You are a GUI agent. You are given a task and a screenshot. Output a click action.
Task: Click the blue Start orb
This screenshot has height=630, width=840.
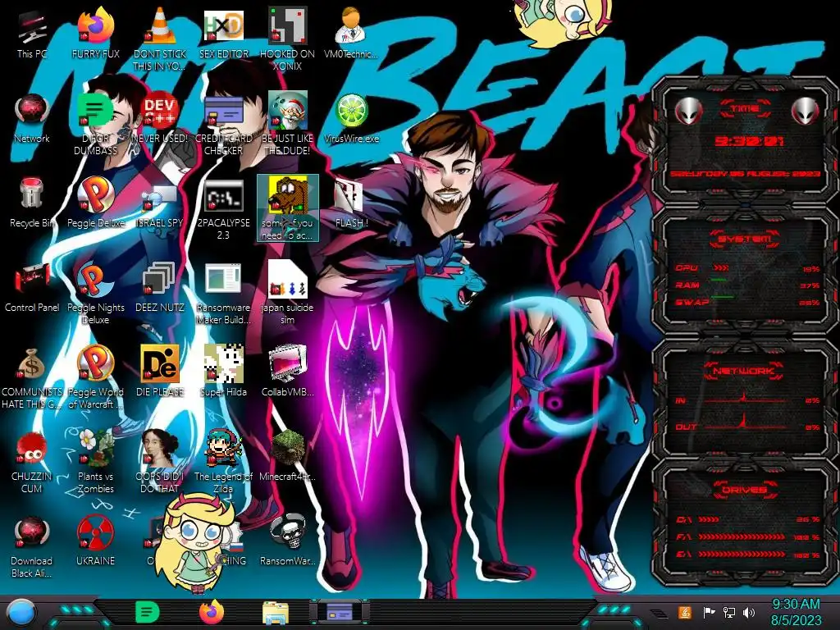(x=21, y=612)
